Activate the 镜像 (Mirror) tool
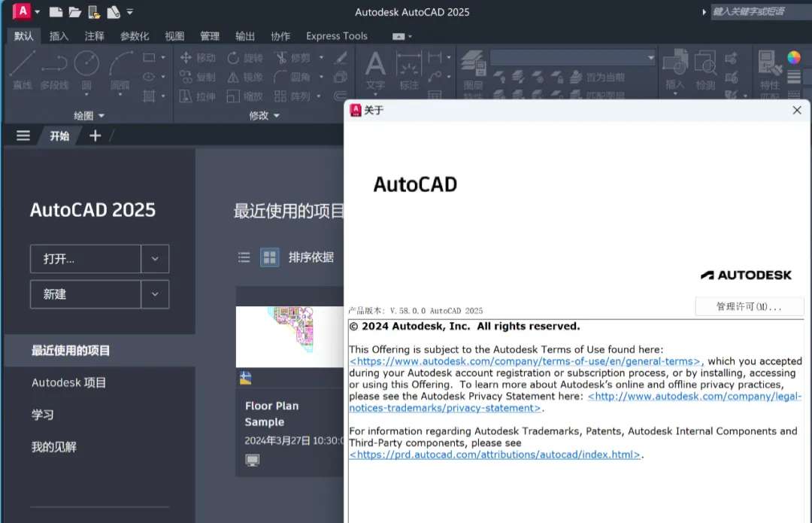Viewport: 812px width, 523px height. click(x=245, y=78)
